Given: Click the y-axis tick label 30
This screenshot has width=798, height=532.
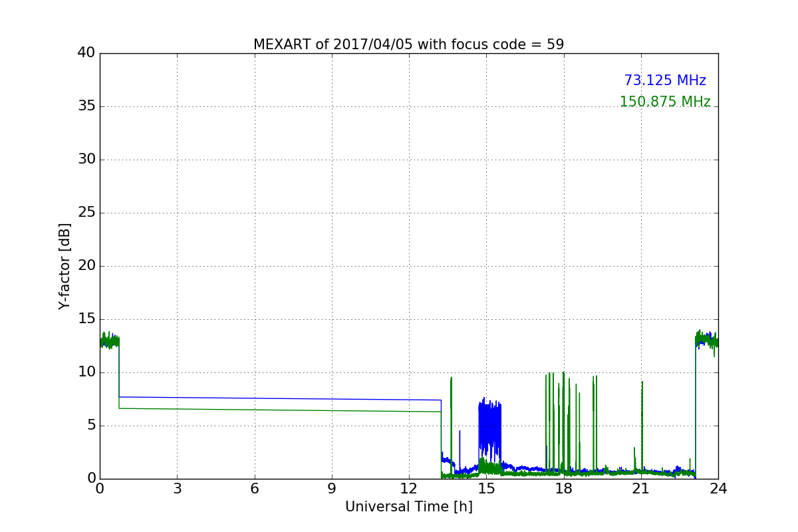Looking at the screenshot, I should (86, 160).
